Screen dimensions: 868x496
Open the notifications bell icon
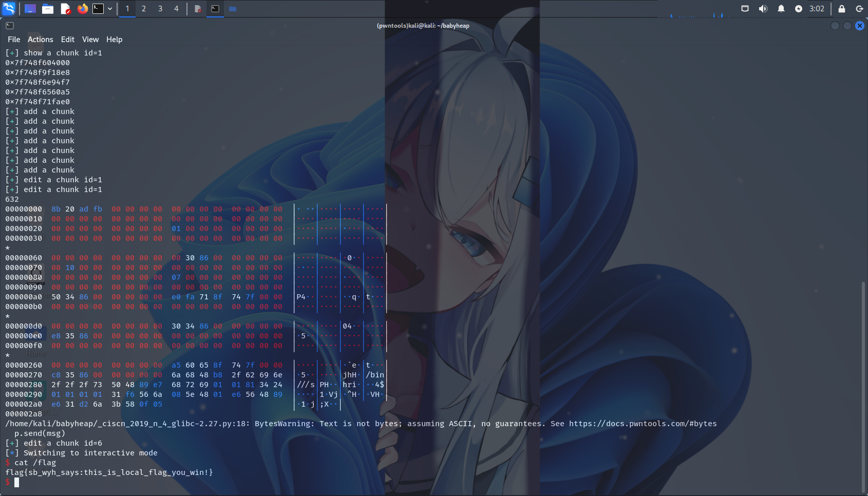click(x=781, y=9)
